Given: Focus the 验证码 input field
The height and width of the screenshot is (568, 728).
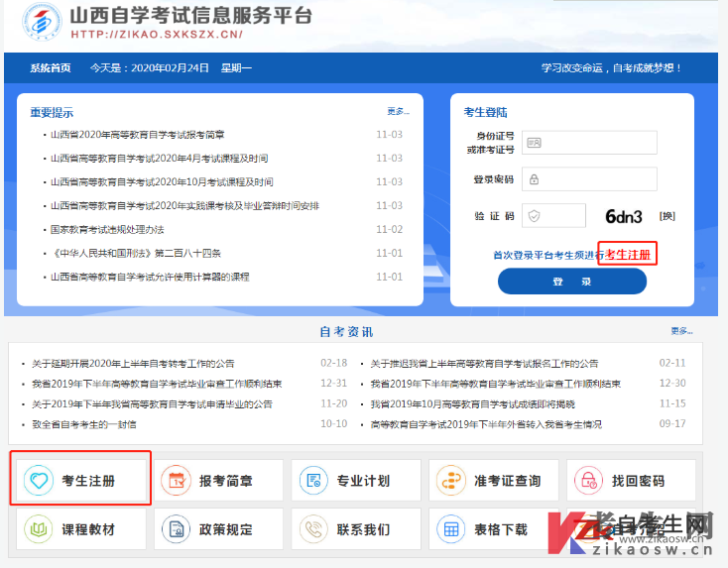Looking at the screenshot, I should pyautogui.click(x=553, y=216).
